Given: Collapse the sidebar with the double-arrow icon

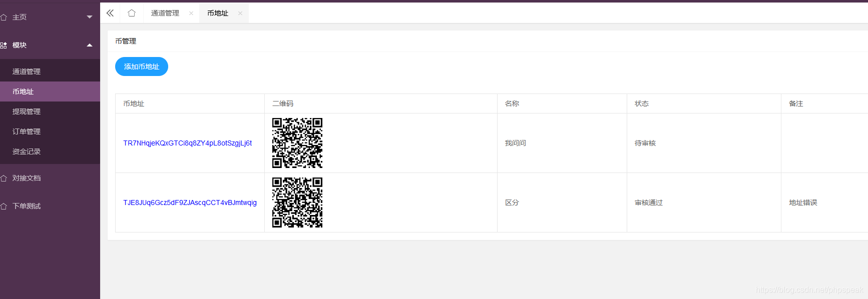Looking at the screenshot, I should (110, 13).
